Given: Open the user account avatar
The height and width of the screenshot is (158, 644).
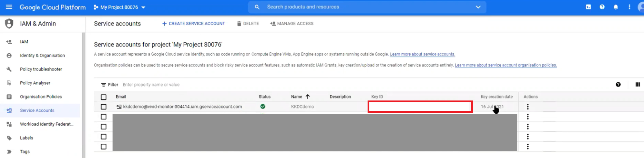Looking at the screenshot, I should (x=641, y=7).
